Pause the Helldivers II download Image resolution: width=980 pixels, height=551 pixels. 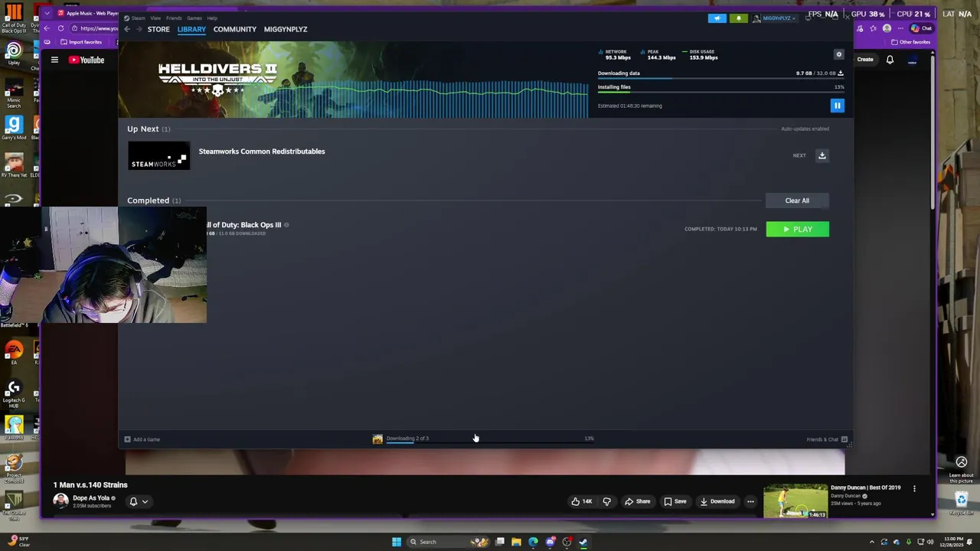pyautogui.click(x=837, y=106)
